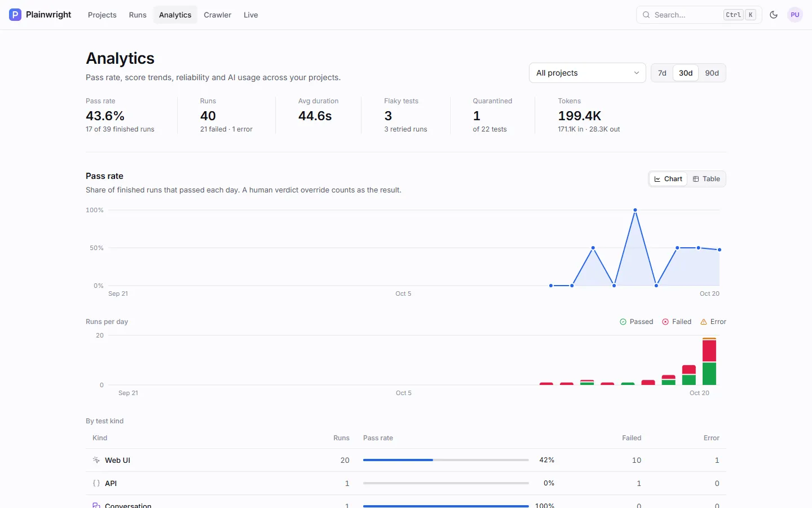Open the All projects dropdown
The width and height of the screenshot is (812, 508).
(588, 73)
